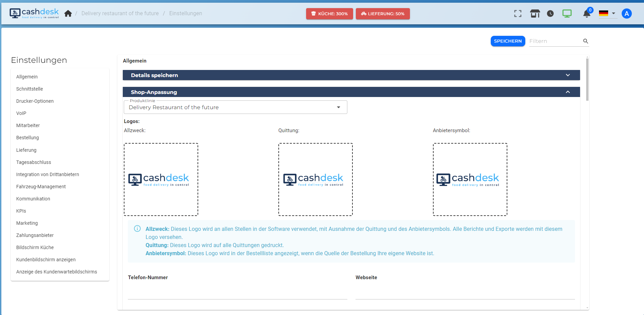Go to home via house icon

[68, 14]
